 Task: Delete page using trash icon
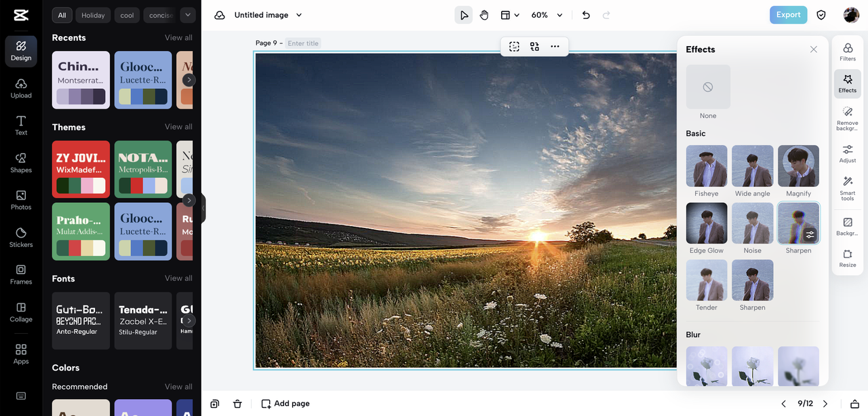point(237,404)
